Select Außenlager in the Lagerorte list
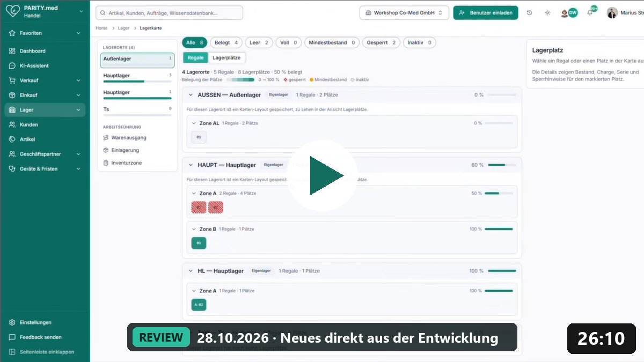Viewport: 644px width, 362px height. pyautogui.click(x=137, y=60)
